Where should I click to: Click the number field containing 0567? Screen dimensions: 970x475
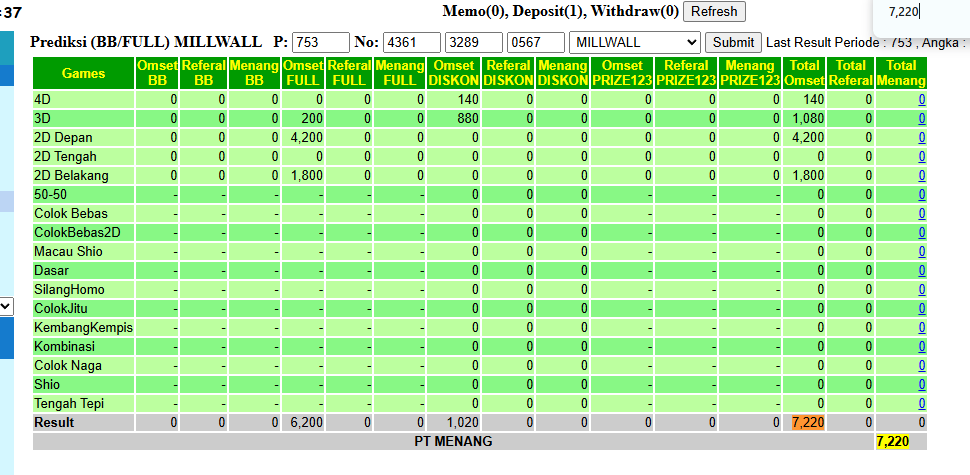click(536, 42)
